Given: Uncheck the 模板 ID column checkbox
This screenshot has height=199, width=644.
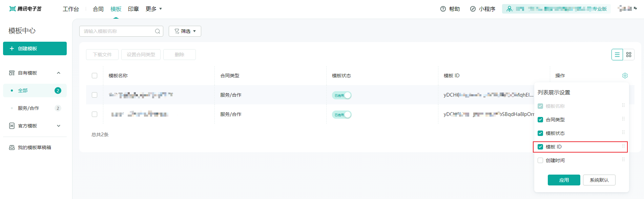Looking at the screenshot, I should tap(540, 147).
